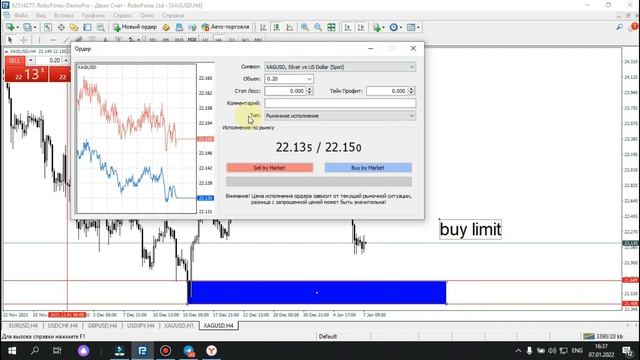The image size is (640, 360).
Task: Open the Templates toolbar dropdown
Action: (413, 27)
